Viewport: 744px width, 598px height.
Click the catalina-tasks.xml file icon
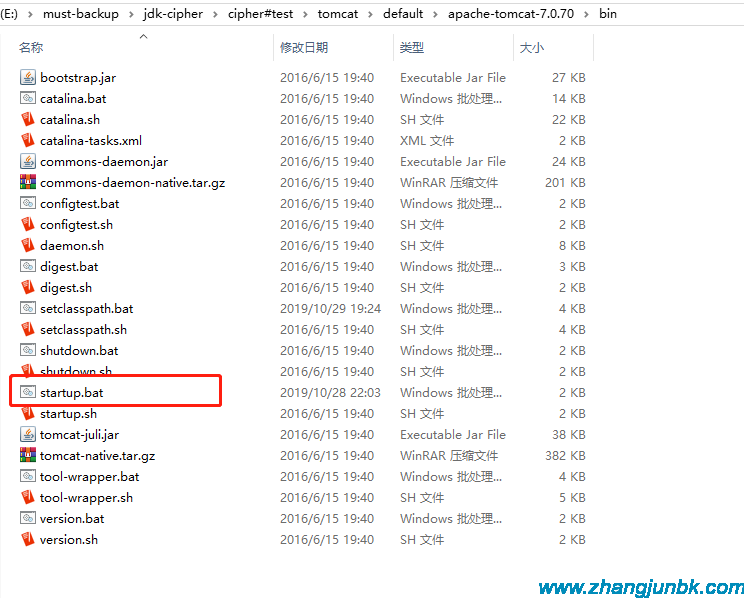tap(28, 140)
